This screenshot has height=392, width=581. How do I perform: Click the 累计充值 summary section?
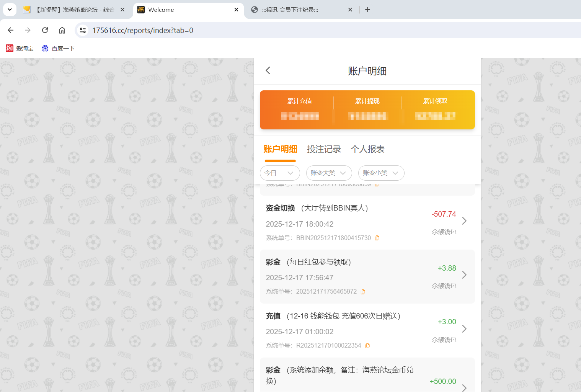(x=300, y=109)
